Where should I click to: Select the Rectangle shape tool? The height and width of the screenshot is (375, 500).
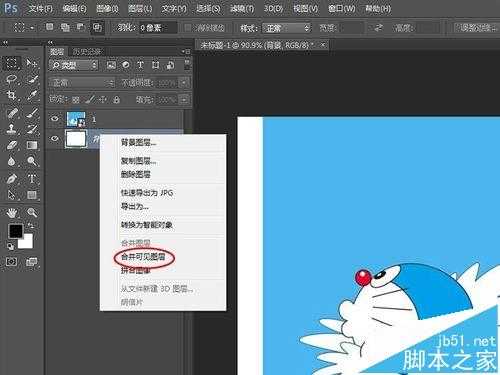click(32, 195)
